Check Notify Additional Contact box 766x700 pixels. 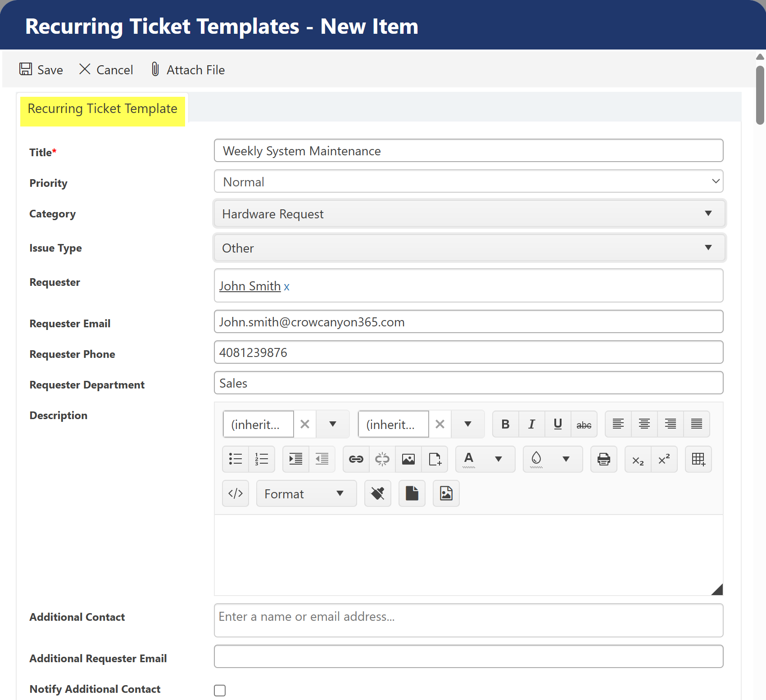pos(220,690)
